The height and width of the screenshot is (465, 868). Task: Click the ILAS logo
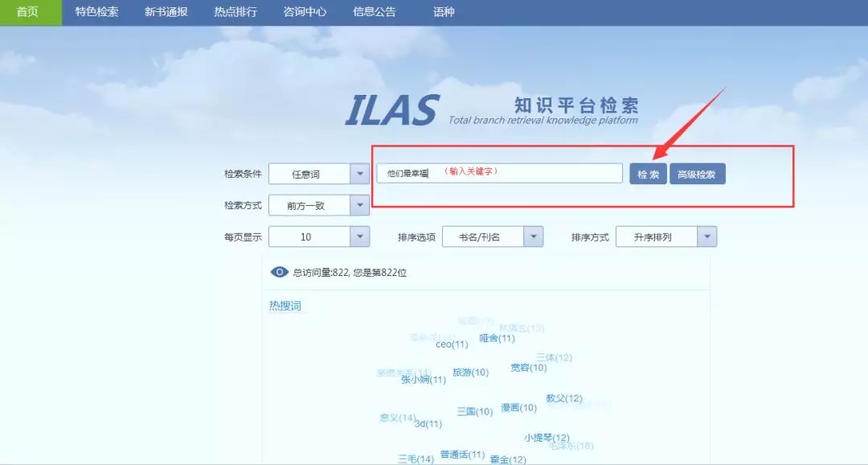(x=392, y=110)
